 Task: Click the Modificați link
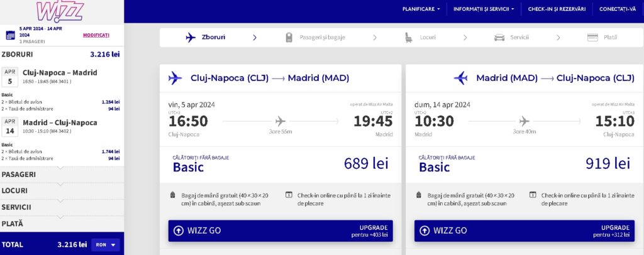96,35
